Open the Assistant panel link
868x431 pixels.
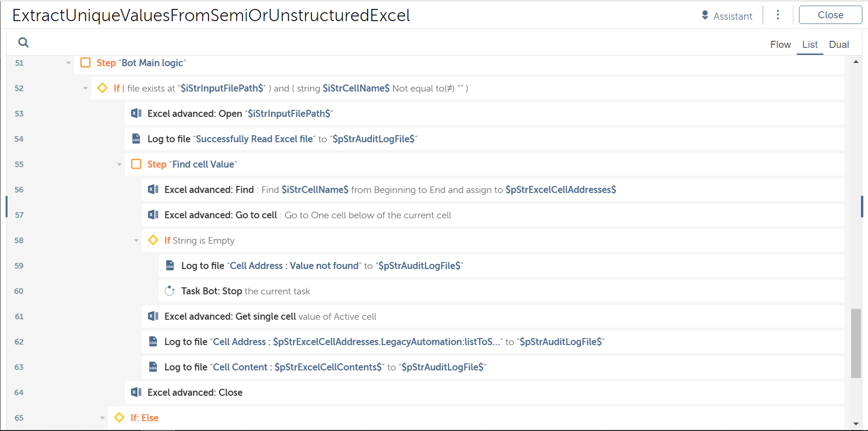[732, 16]
